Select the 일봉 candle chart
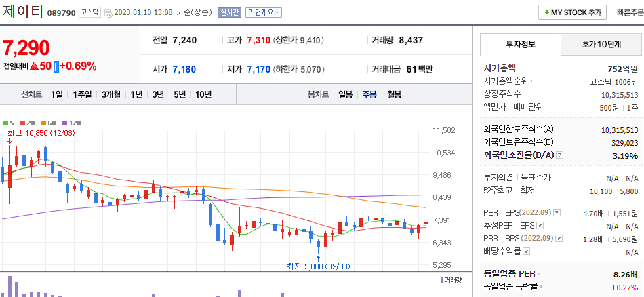The width and height of the screenshot is (644, 297). [x=346, y=94]
